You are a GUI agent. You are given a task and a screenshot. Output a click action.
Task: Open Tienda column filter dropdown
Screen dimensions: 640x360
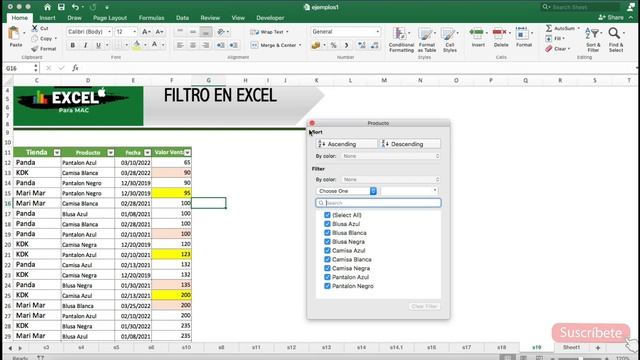pos(57,153)
